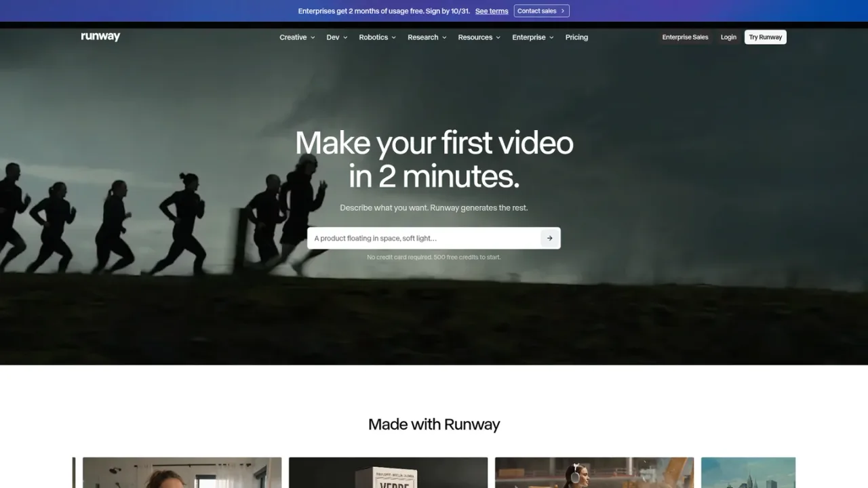
Task: Click the 'Made with Runway' heading
Action: point(434,424)
